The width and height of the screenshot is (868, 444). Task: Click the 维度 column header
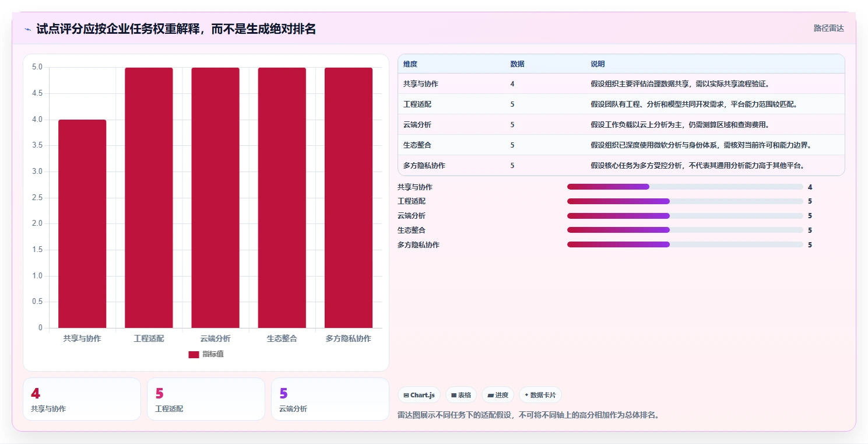pyautogui.click(x=410, y=64)
